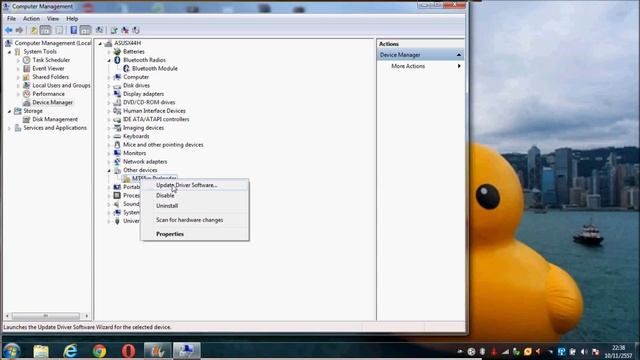Screen dimensions: 640x360
Task: Click the Imaging devices icon
Action: point(117,128)
